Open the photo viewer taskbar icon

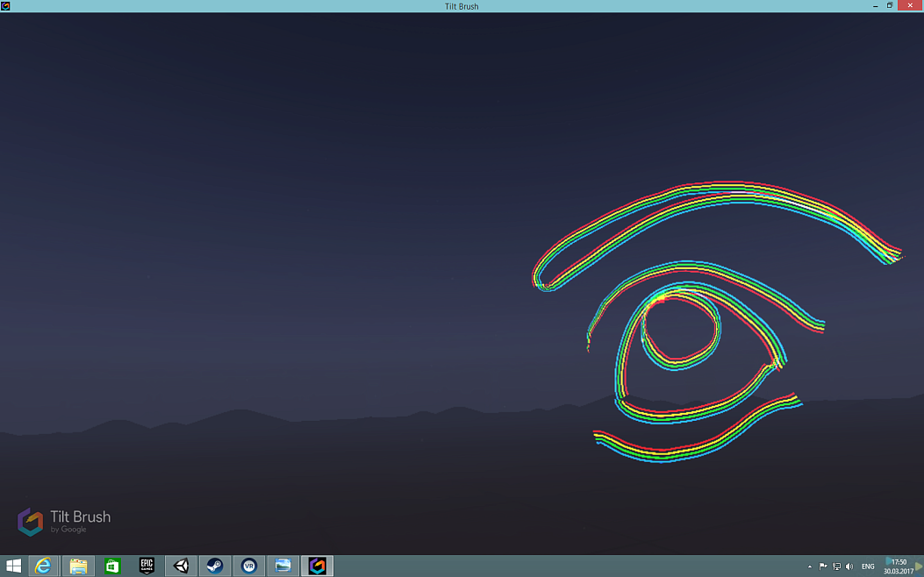(x=283, y=566)
